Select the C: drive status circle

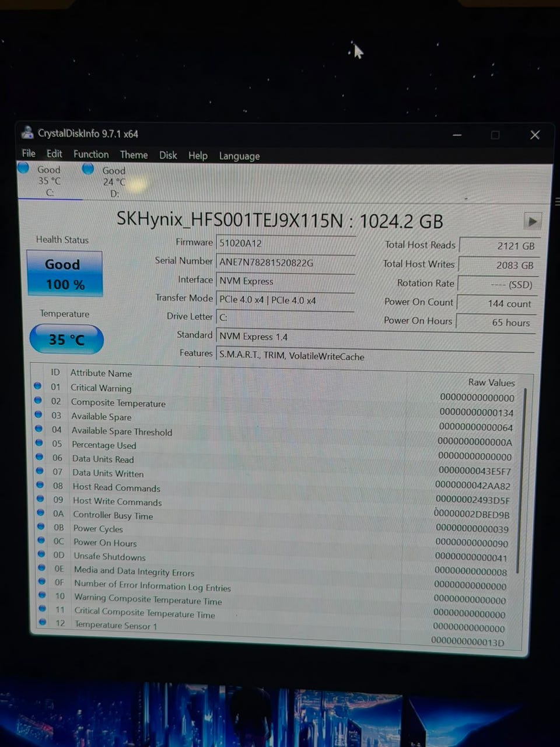point(23,168)
